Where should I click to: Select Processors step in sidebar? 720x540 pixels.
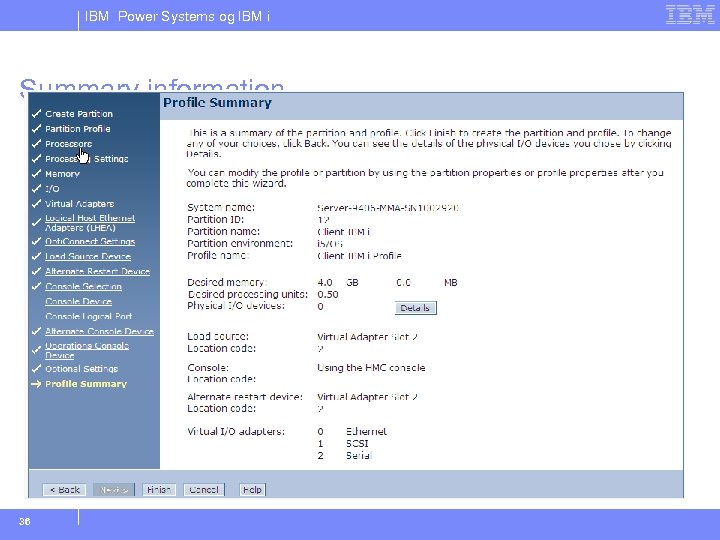click(68, 144)
